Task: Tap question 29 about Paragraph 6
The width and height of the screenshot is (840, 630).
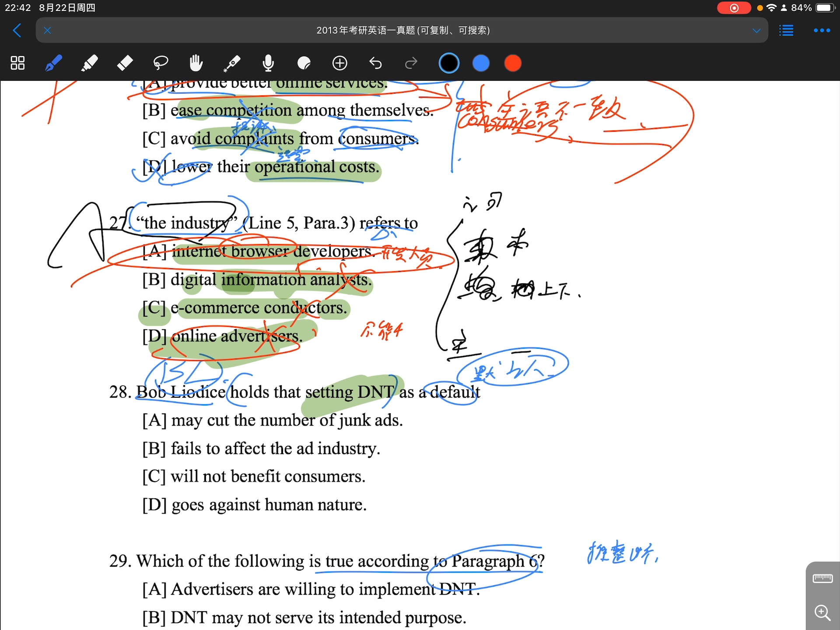Action: pyautogui.click(x=327, y=561)
